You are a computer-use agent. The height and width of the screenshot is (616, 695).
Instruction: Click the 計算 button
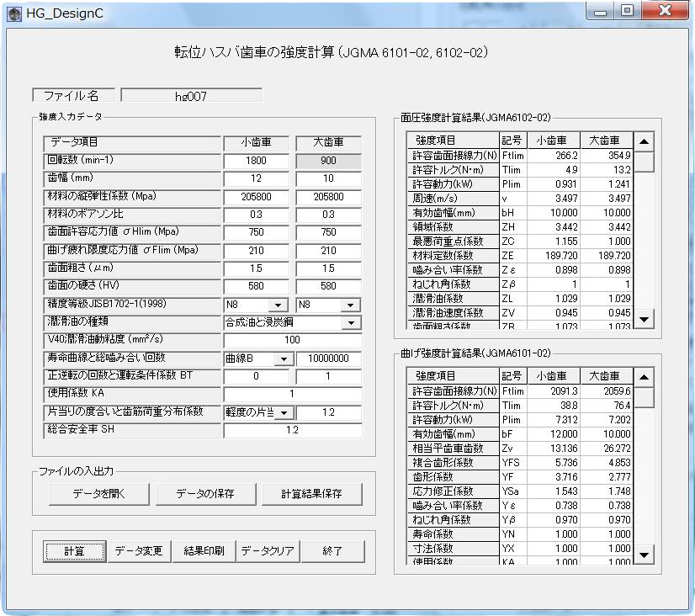(74, 551)
